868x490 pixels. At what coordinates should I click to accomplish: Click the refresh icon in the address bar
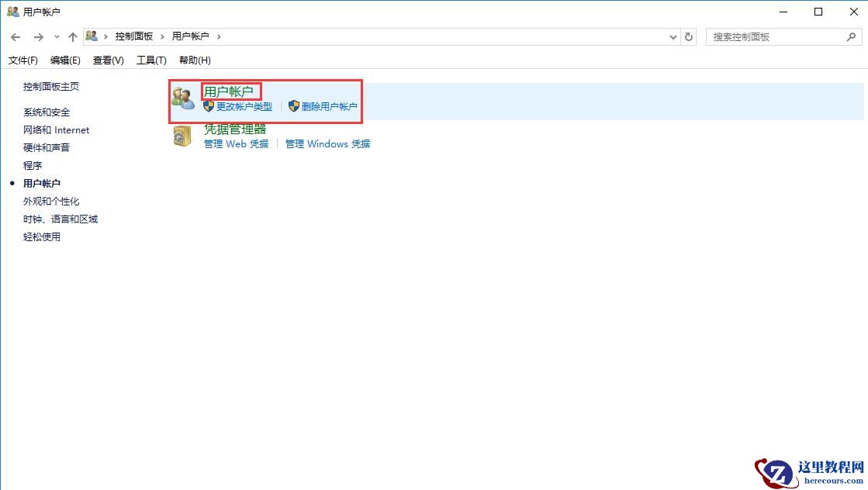[x=689, y=36]
